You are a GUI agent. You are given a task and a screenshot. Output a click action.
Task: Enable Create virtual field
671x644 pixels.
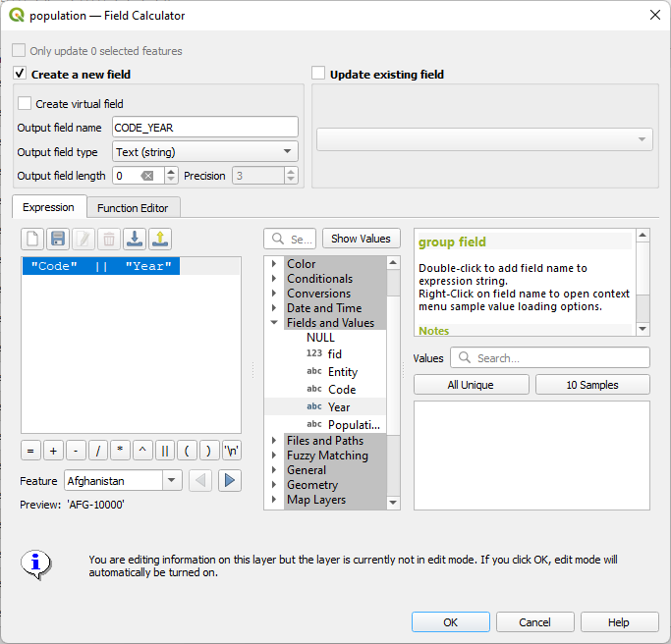(x=25, y=103)
